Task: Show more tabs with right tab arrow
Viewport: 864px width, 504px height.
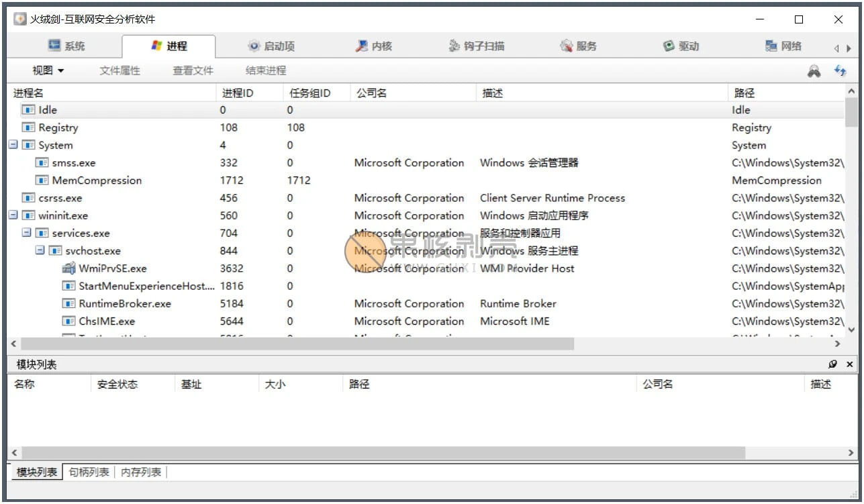Action: (x=849, y=48)
